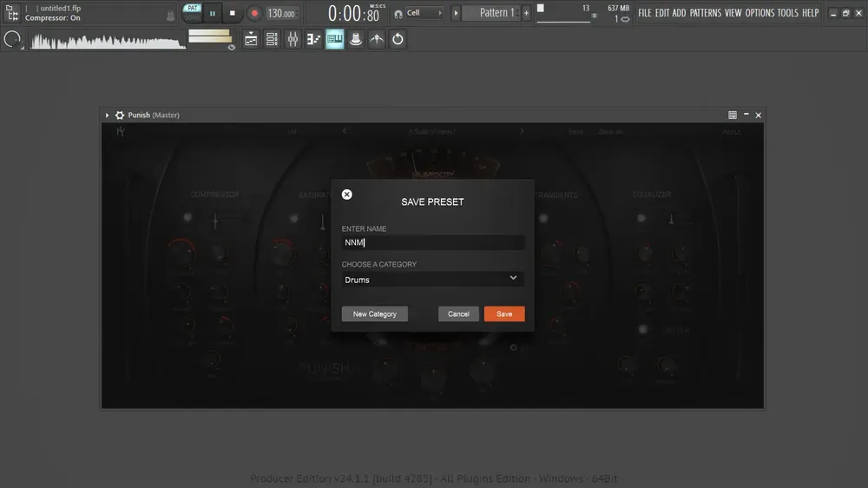
Task: Expand the Punish window menu arrow
Action: (x=107, y=115)
